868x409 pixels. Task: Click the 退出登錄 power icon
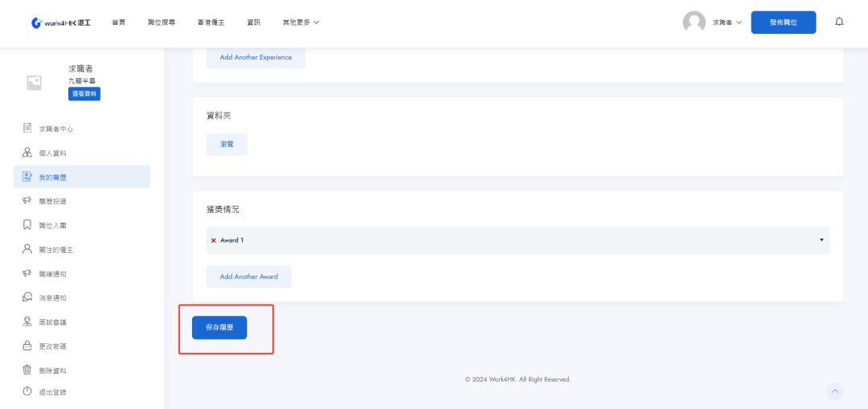[x=27, y=392]
